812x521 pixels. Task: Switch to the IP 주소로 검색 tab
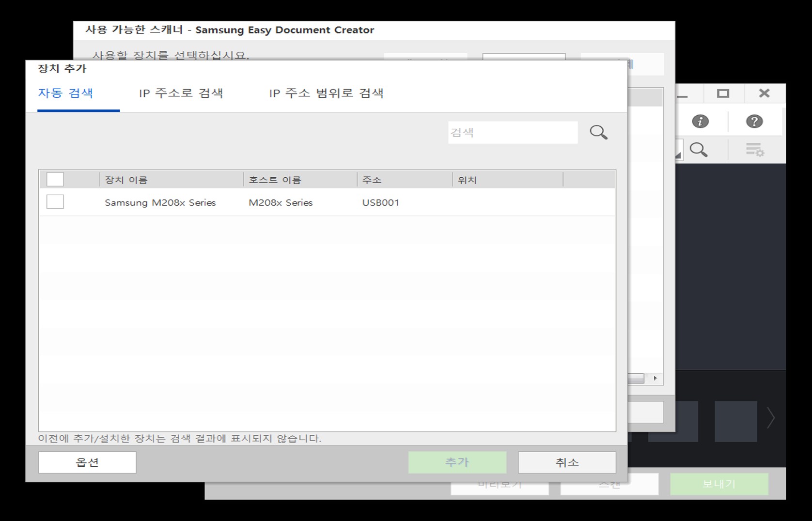click(x=182, y=93)
